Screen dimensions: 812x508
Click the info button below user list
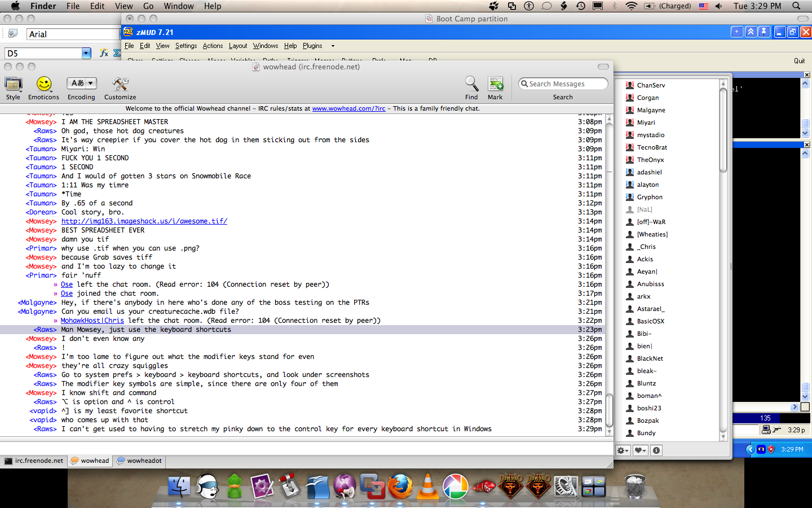click(x=656, y=450)
